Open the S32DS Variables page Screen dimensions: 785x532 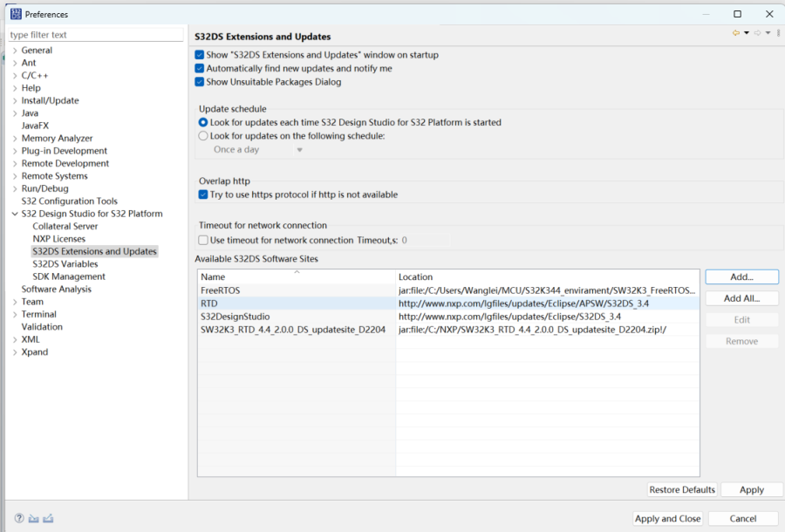[65, 263]
